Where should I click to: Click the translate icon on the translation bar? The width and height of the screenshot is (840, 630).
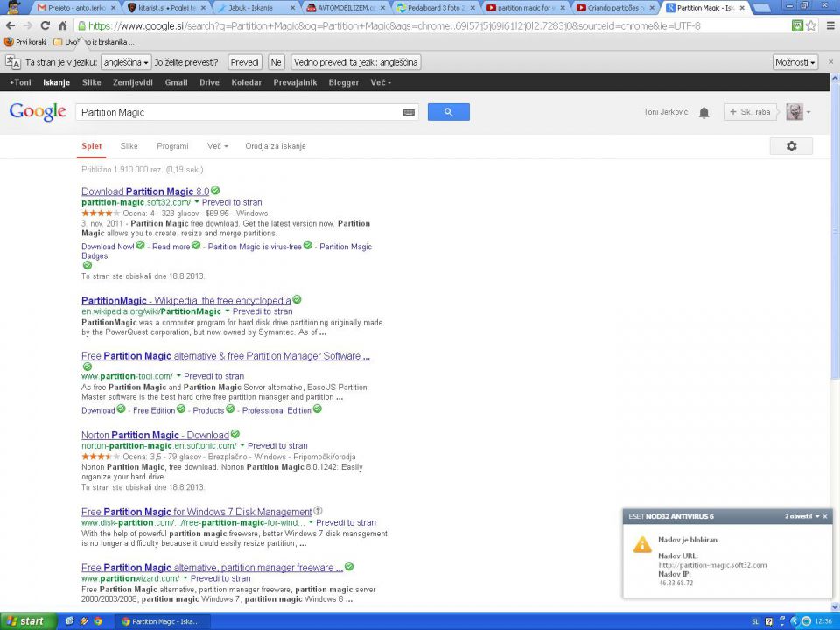coord(13,62)
